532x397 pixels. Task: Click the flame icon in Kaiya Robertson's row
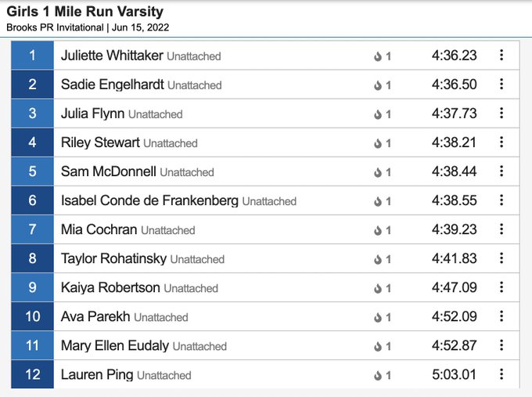(x=378, y=289)
